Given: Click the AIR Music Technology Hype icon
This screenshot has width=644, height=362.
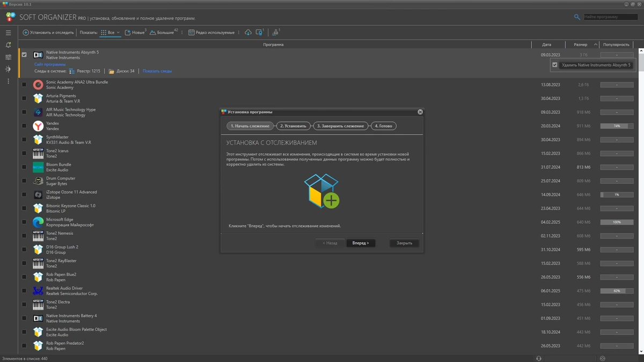Looking at the screenshot, I should pos(38,112).
